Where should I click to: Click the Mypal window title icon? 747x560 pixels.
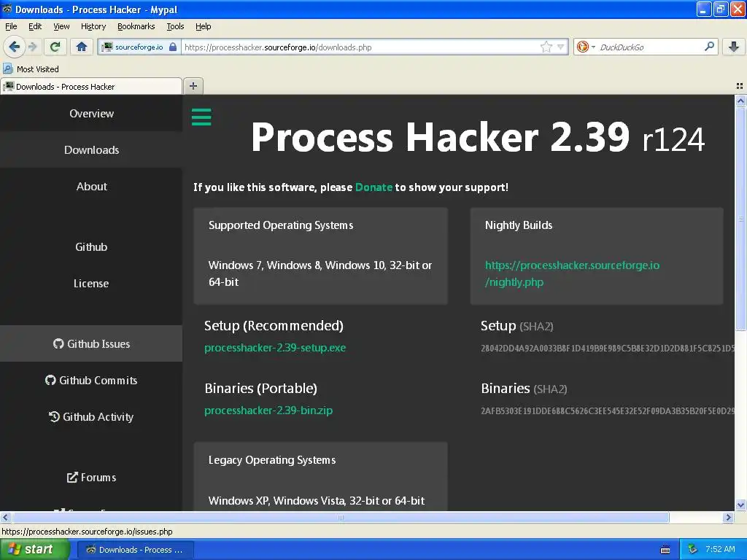pos(7,9)
